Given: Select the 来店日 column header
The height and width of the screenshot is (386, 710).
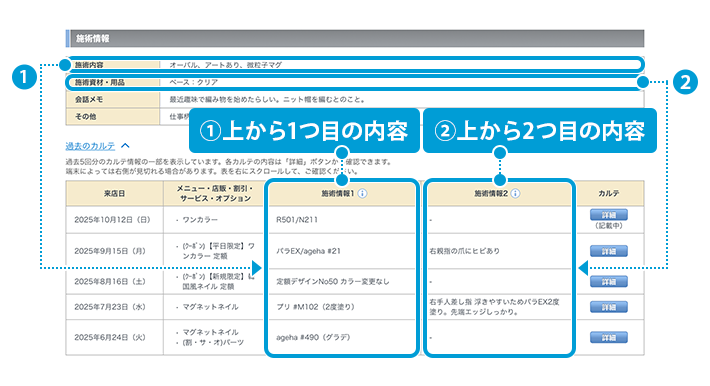Looking at the screenshot, I should click(115, 193).
